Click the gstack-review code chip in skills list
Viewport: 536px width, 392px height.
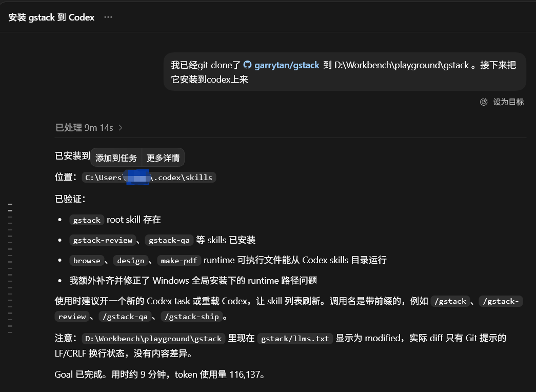point(103,240)
